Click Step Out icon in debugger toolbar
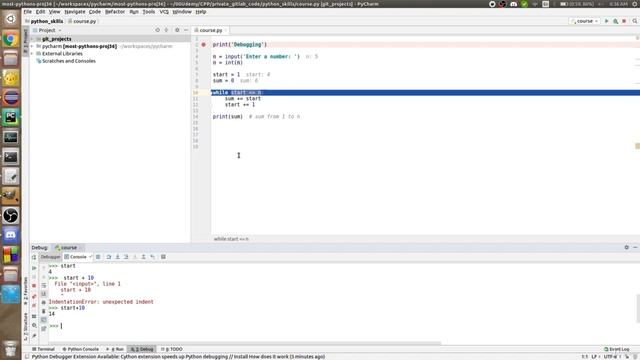The height and width of the screenshot is (360, 640). tap(143, 257)
